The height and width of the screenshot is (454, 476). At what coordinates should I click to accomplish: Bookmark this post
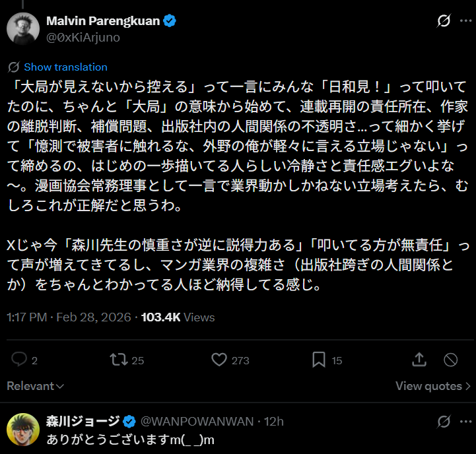pyautogui.click(x=318, y=360)
